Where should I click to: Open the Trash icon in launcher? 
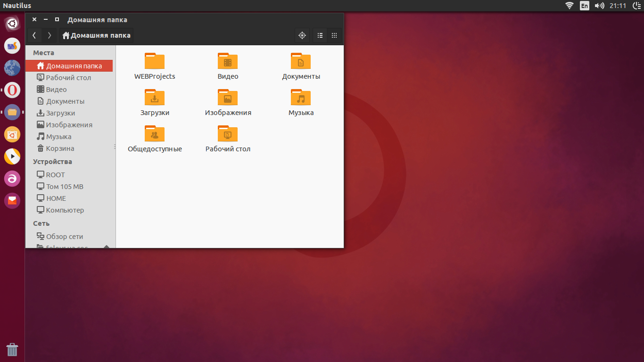[12, 349]
